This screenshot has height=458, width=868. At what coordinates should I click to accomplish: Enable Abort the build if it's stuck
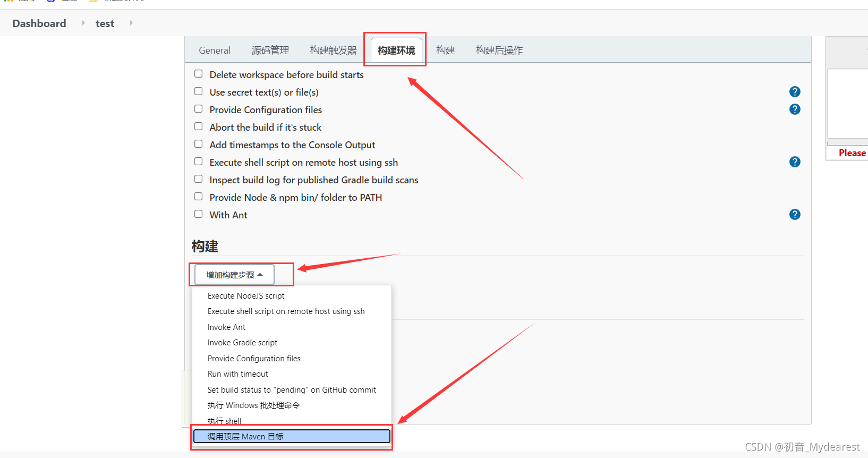pyautogui.click(x=199, y=126)
